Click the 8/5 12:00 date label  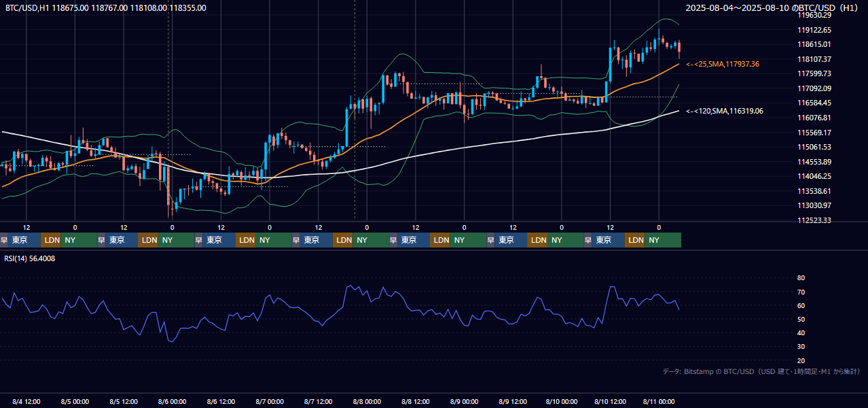point(124,402)
